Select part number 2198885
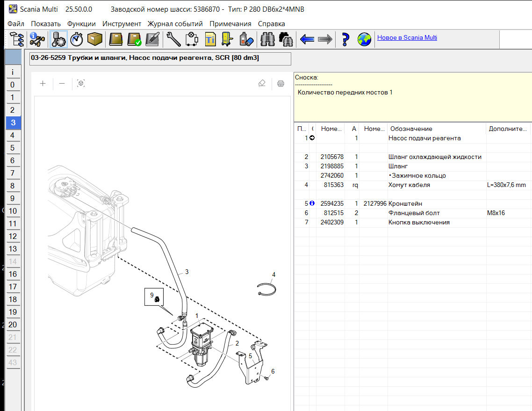 pos(332,166)
